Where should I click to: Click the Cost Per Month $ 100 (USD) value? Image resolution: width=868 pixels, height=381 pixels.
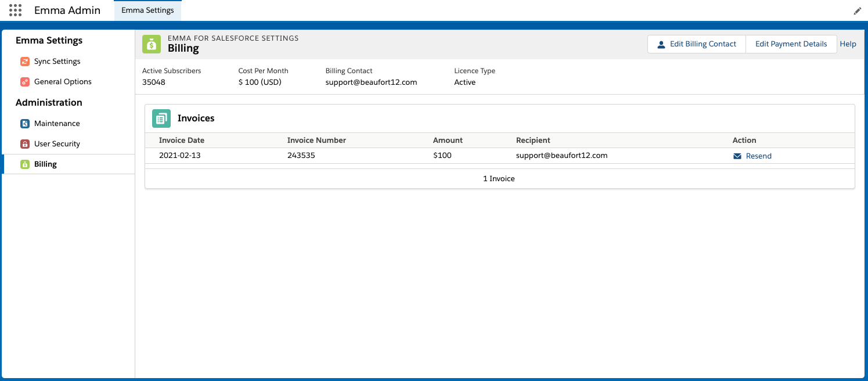pyautogui.click(x=260, y=82)
